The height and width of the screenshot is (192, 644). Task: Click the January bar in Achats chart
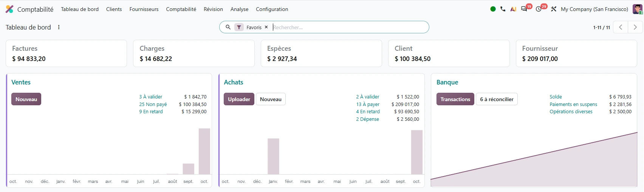273,156
